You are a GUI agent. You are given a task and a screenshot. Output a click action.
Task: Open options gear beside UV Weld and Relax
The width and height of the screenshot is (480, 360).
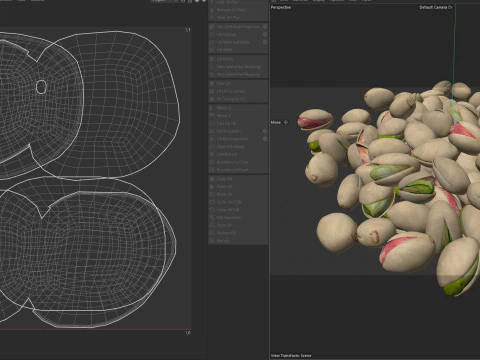(265, 42)
